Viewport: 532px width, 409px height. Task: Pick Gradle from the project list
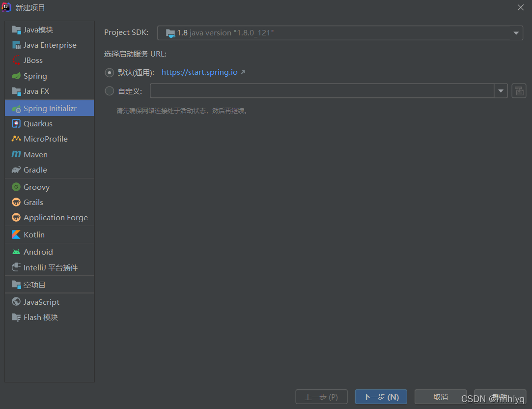click(x=50, y=170)
